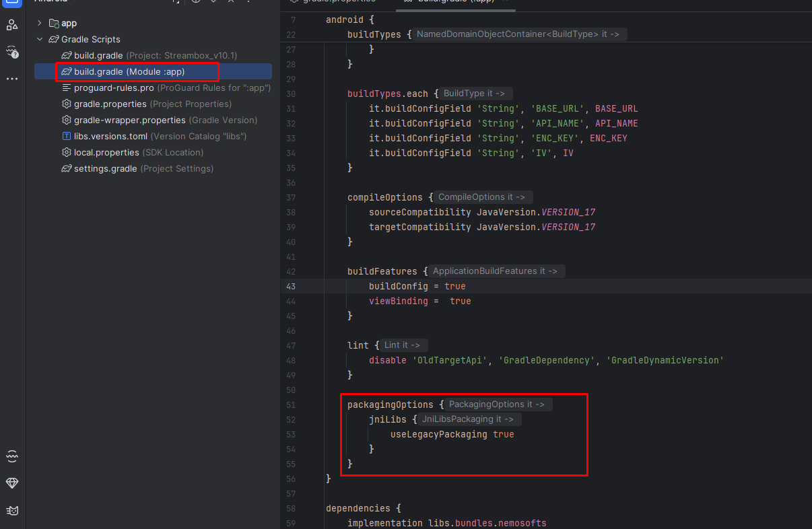Screen dimensions: 812x529
Task: Open the diamond-shaped tool window icon
Action: (x=12, y=483)
